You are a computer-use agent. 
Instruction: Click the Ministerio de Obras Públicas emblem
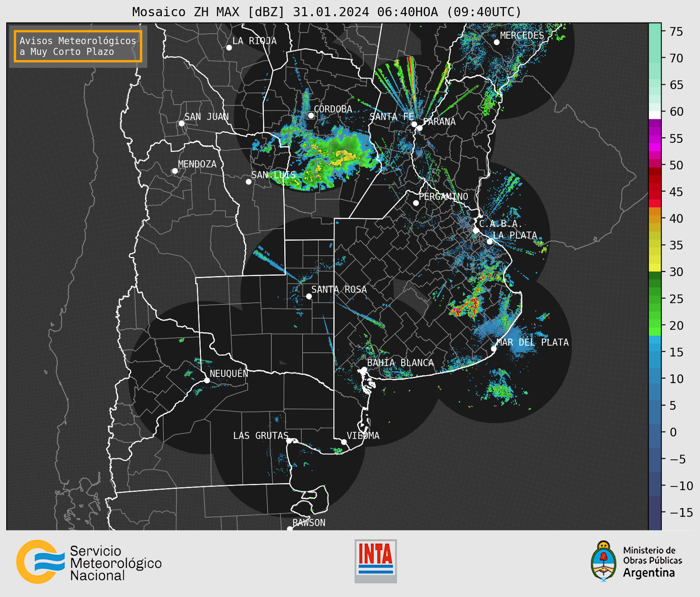pyautogui.click(x=604, y=561)
